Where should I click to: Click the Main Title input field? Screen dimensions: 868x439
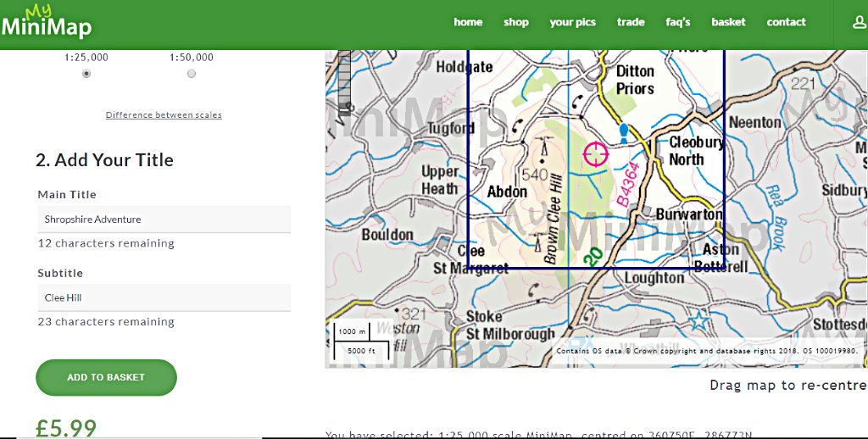164,219
